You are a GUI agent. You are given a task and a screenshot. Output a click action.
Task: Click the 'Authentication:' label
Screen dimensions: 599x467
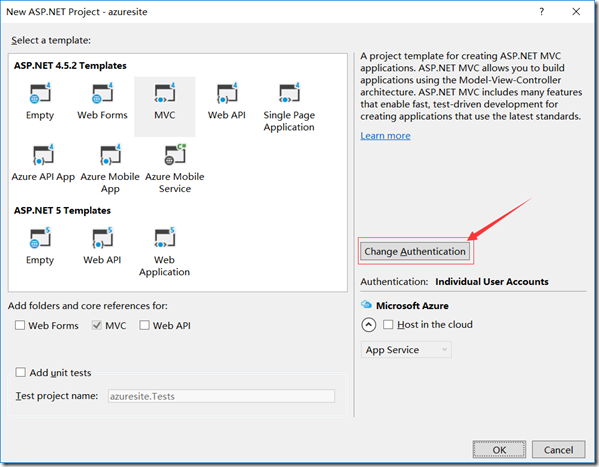[394, 282]
